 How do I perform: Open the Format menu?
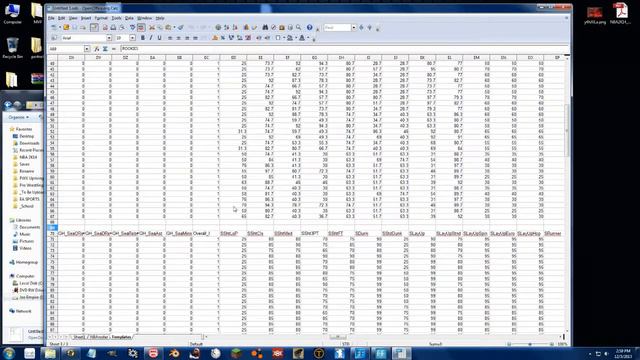pyautogui.click(x=101, y=18)
